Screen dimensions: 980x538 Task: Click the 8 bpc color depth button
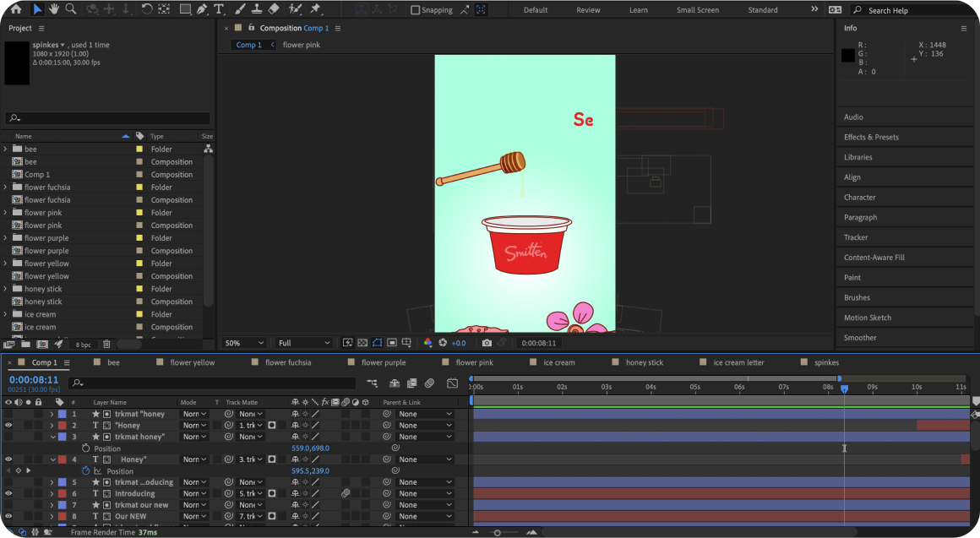point(83,345)
